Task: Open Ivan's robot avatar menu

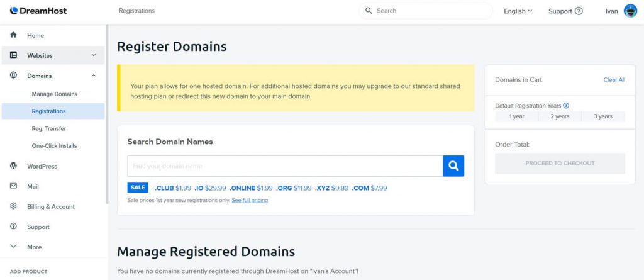Action: pyautogui.click(x=630, y=11)
